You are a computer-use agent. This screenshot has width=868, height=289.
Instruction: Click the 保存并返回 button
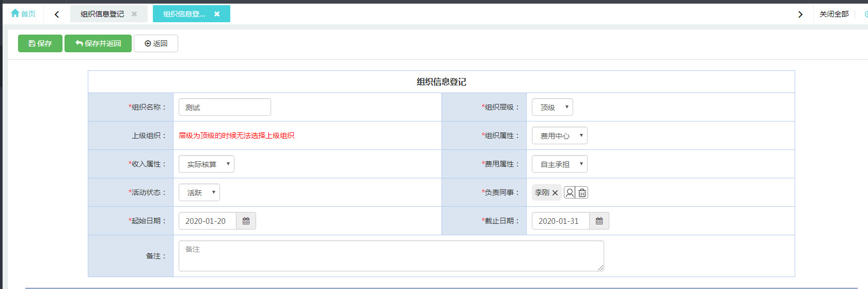pyautogui.click(x=98, y=43)
